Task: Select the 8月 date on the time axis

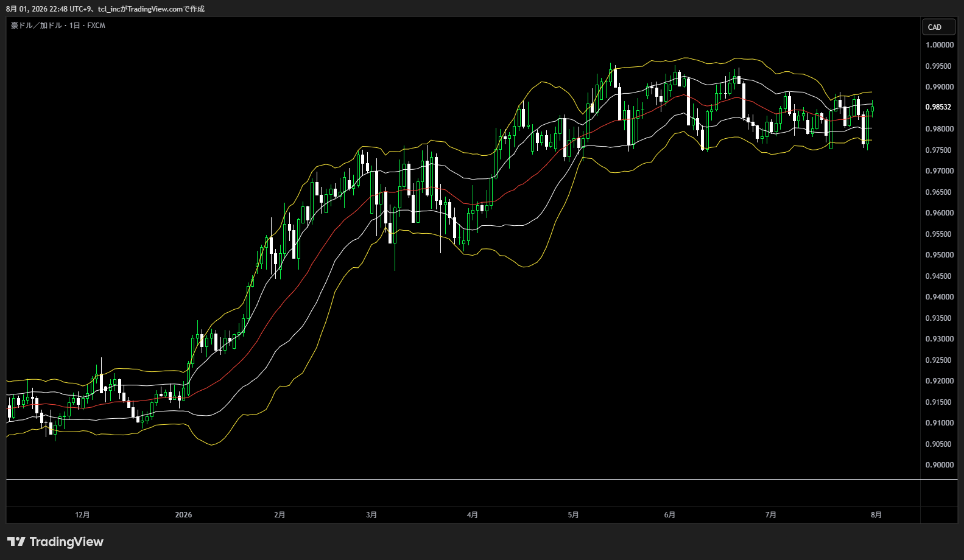Action: (876, 515)
